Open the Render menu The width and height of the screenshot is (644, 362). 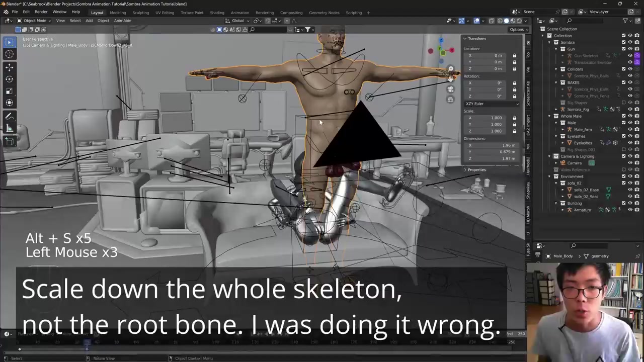pyautogui.click(x=41, y=12)
